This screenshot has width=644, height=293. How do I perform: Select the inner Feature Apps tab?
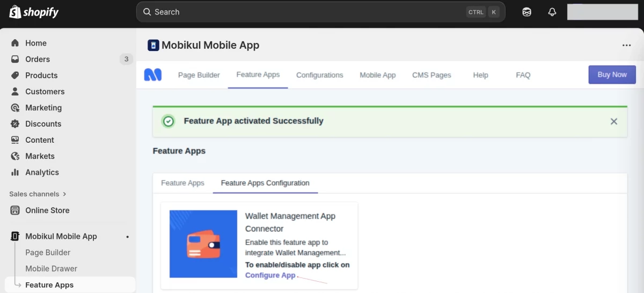(x=182, y=183)
